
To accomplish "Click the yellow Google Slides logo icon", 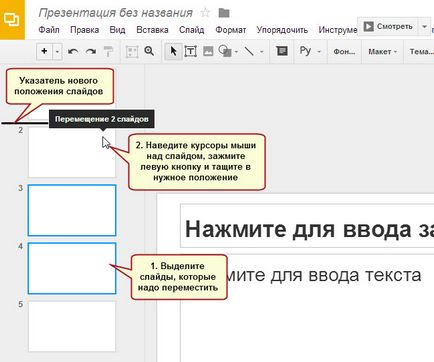I will (x=12, y=19).
